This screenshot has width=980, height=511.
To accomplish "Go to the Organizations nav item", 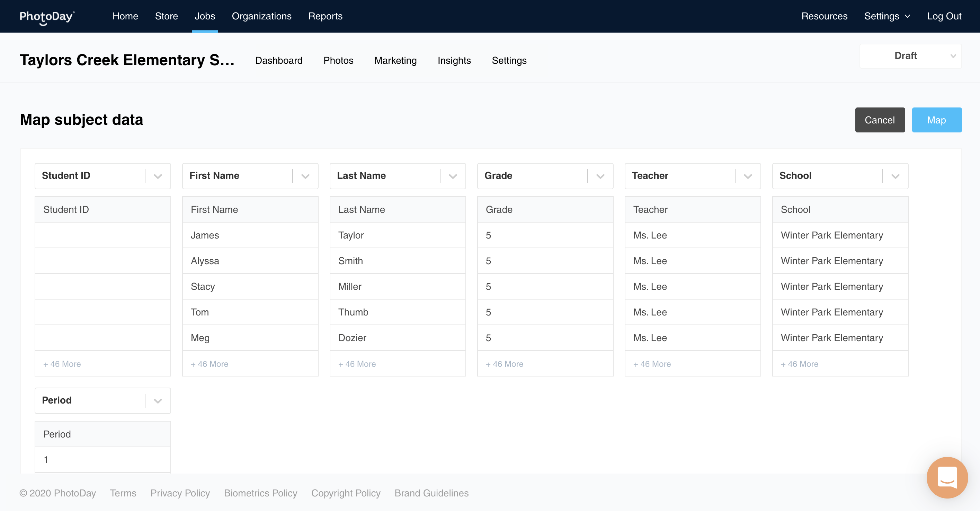I will pos(262,16).
